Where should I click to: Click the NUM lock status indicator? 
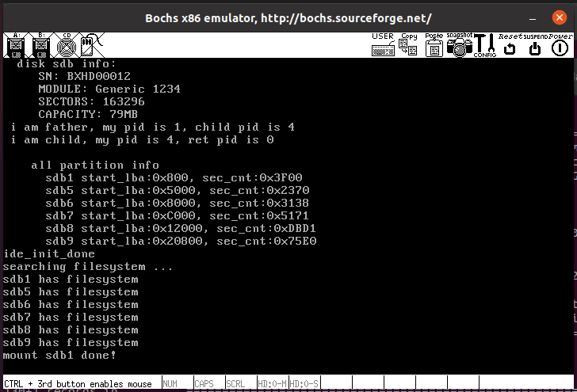coord(178,383)
